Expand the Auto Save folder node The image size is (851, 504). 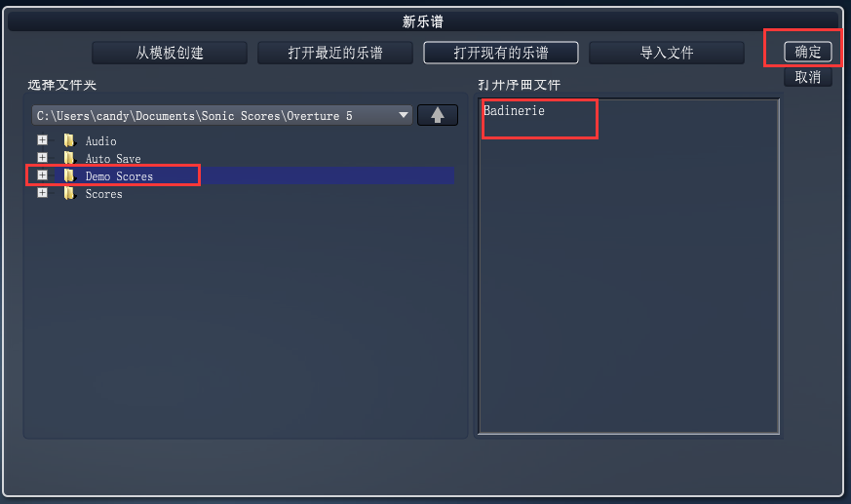tap(42, 157)
